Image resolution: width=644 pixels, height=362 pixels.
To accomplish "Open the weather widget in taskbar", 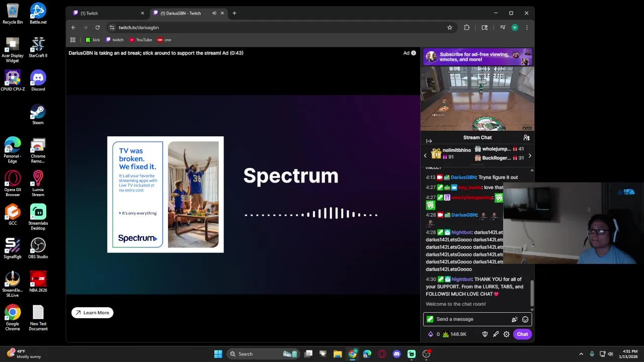I will tap(24, 354).
